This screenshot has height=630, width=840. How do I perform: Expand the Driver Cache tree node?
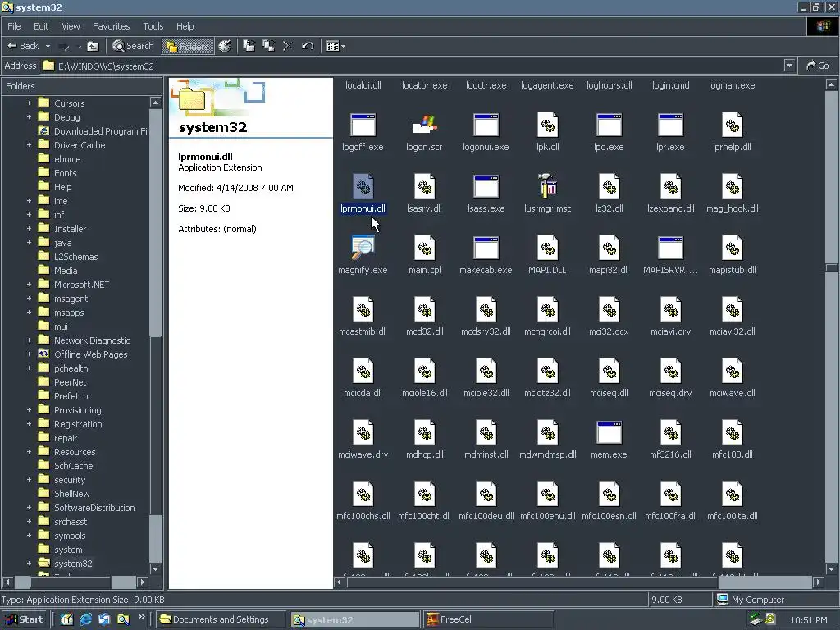[x=29, y=144]
